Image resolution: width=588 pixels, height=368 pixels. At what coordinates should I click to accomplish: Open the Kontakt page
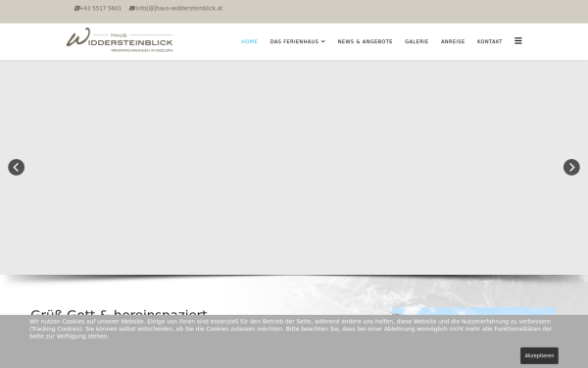pyautogui.click(x=489, y=41)
